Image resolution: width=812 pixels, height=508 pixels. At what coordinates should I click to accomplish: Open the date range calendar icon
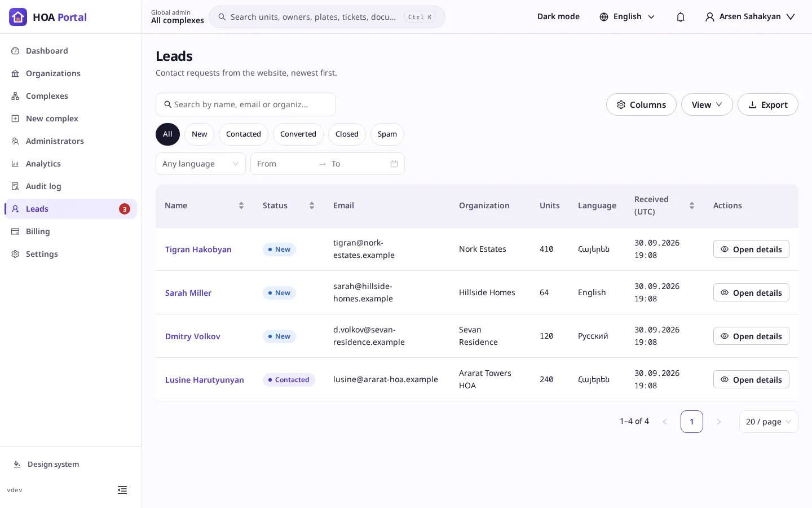(x=394, y=164)
